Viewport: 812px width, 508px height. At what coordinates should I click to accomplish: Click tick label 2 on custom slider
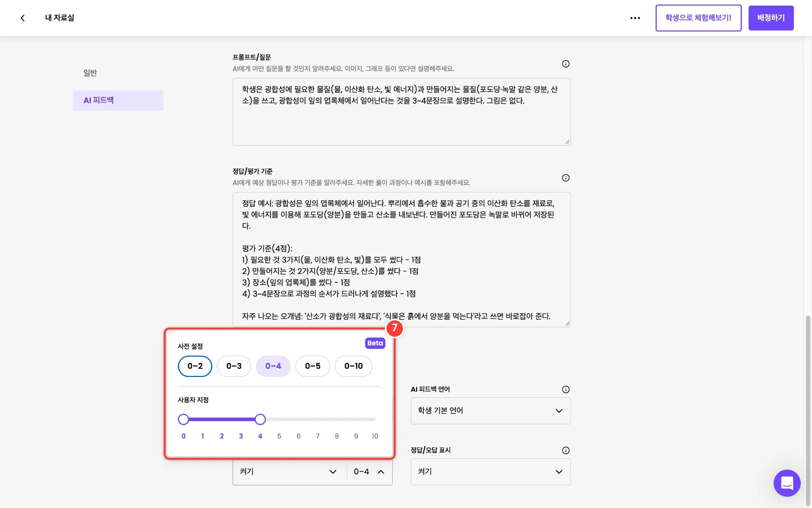(x=222, y=436)
